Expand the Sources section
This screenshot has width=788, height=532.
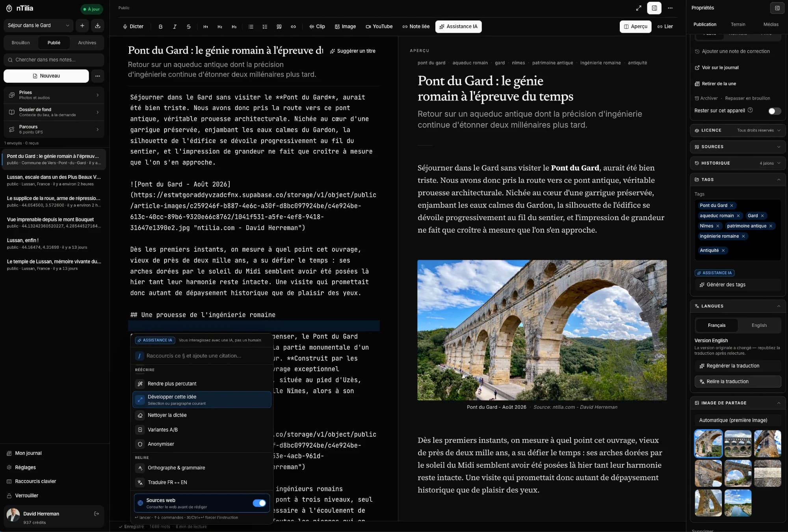tap(738, 147)
